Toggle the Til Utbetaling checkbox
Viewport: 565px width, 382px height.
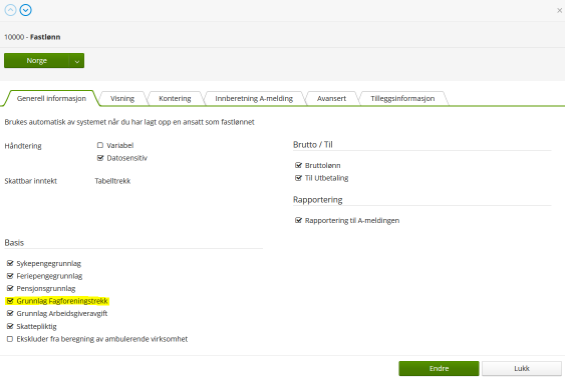(298, 178)
